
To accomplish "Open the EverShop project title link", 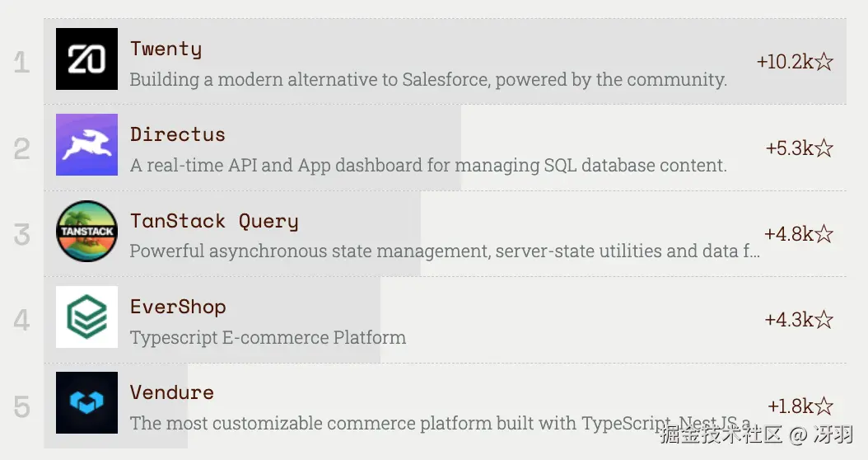I will point(178,307).
